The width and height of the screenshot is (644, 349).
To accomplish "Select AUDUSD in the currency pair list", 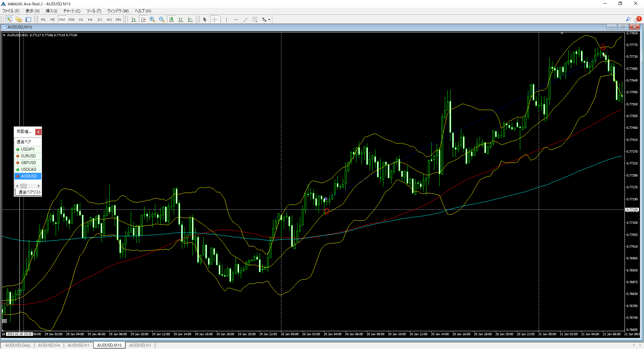I will [x=28, y=176].
